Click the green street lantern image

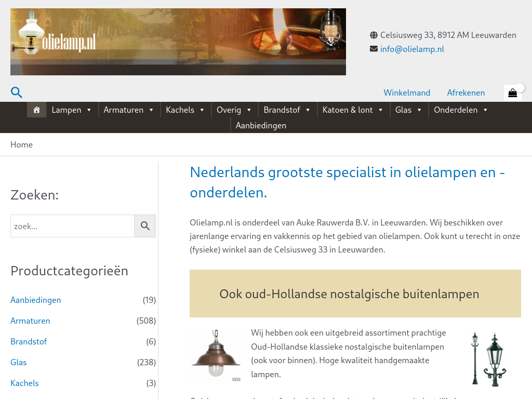pyautogui.click(x=489, y=358)
